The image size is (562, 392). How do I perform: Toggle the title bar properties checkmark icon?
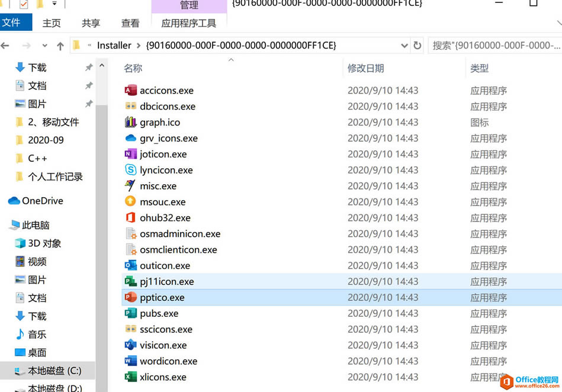[x=24, y=4]
